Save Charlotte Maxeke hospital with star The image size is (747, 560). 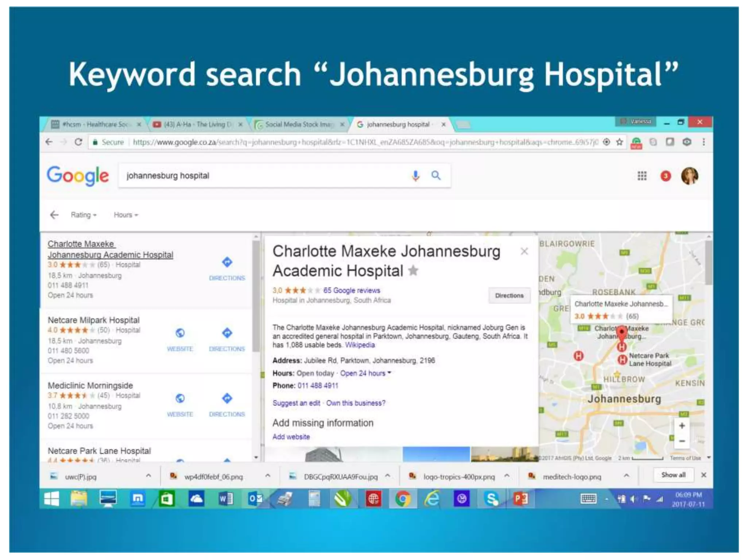(x=413, y=271)
